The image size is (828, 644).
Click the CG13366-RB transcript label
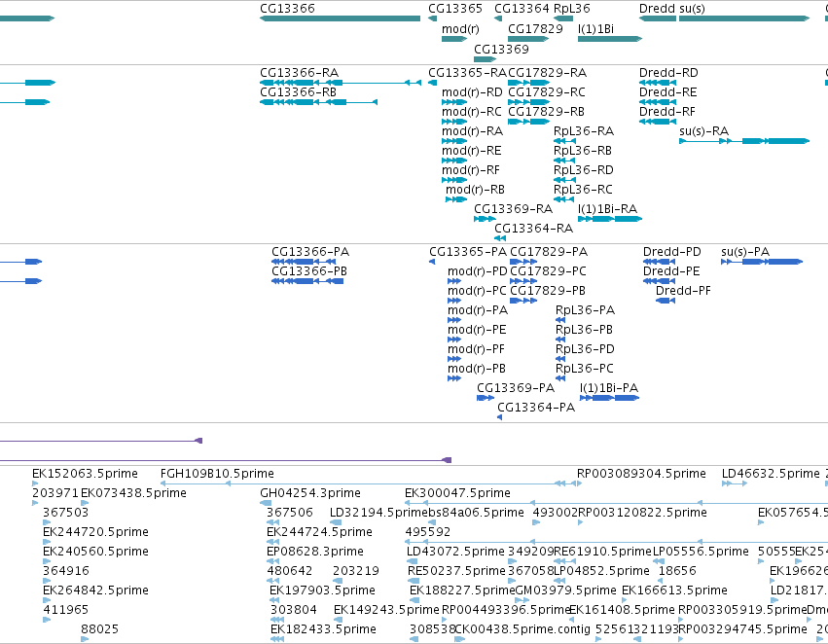[x=298, y=92]
